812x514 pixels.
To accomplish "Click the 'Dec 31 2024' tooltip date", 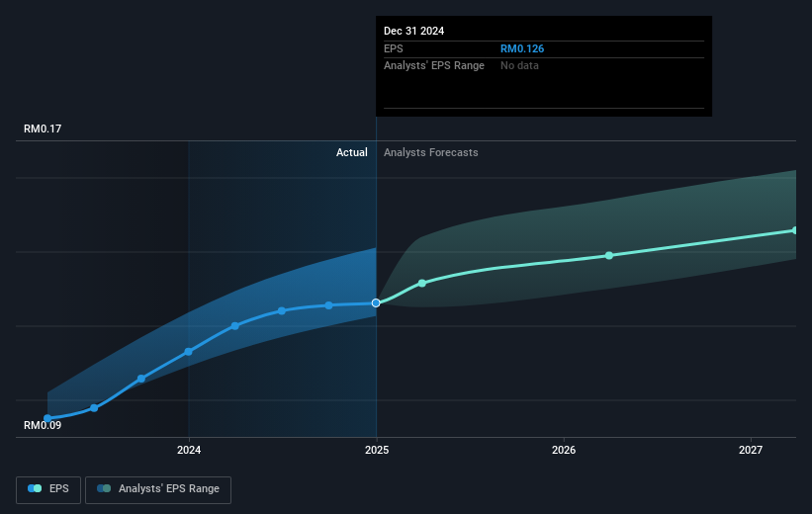I will coord(413,31).
